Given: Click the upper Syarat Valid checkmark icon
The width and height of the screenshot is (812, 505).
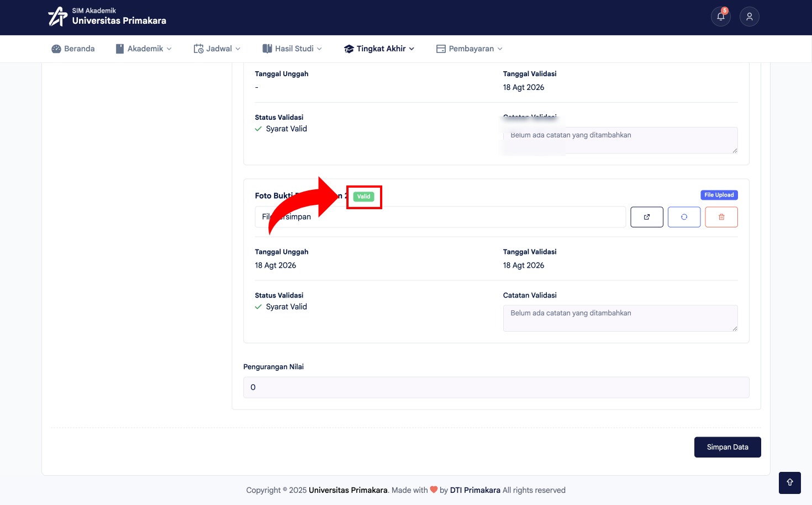Looking at the screenshot, I should click(x=258, y=129).
